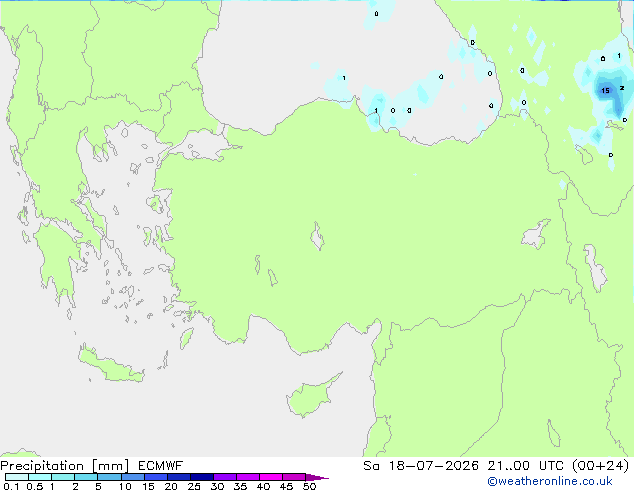The width and height of the screenshot is (634, 490).
Task: Click the 45 mm magenta legend swatch
Action: pos(294,477)
